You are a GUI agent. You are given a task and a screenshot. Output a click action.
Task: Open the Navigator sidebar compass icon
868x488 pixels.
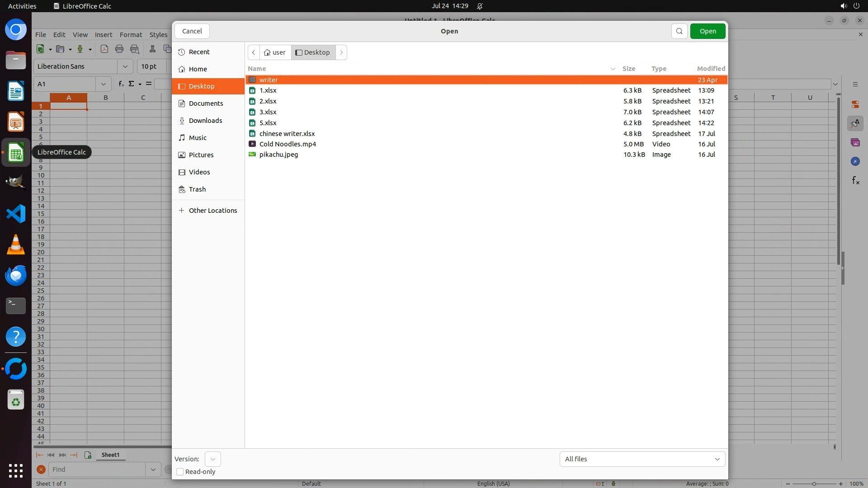(x=855, y=162)
